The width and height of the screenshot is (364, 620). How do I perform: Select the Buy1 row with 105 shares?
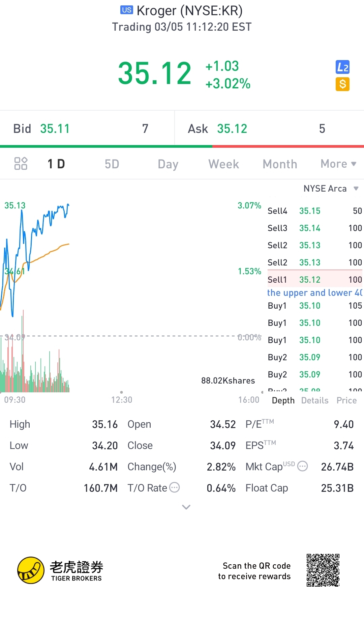315,306
